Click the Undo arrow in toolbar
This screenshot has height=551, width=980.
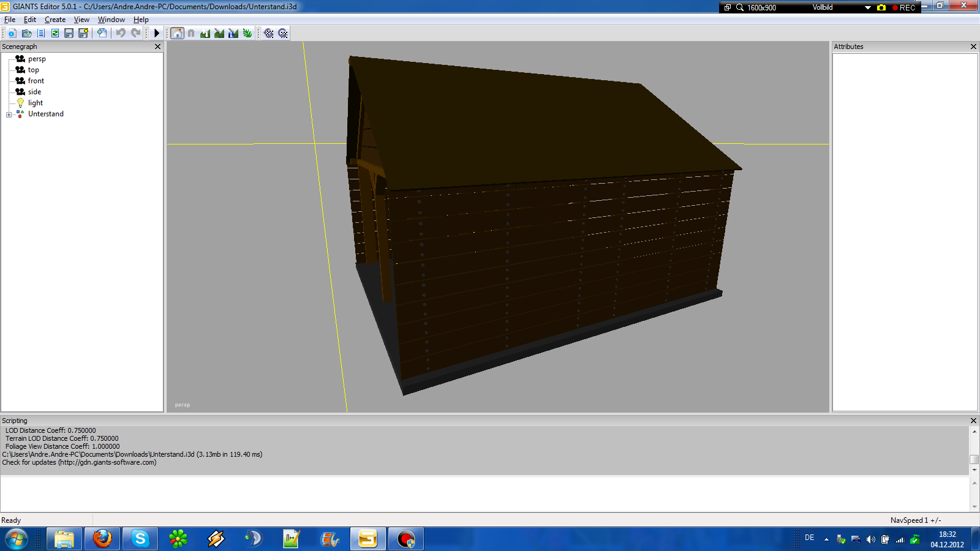[x=121, y=33]
